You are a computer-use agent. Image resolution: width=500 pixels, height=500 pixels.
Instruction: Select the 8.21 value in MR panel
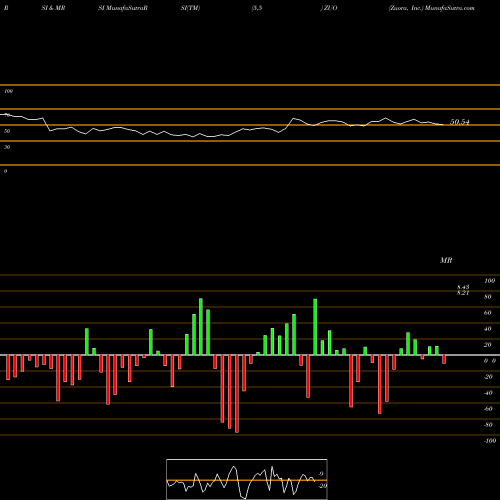[463, 293]
